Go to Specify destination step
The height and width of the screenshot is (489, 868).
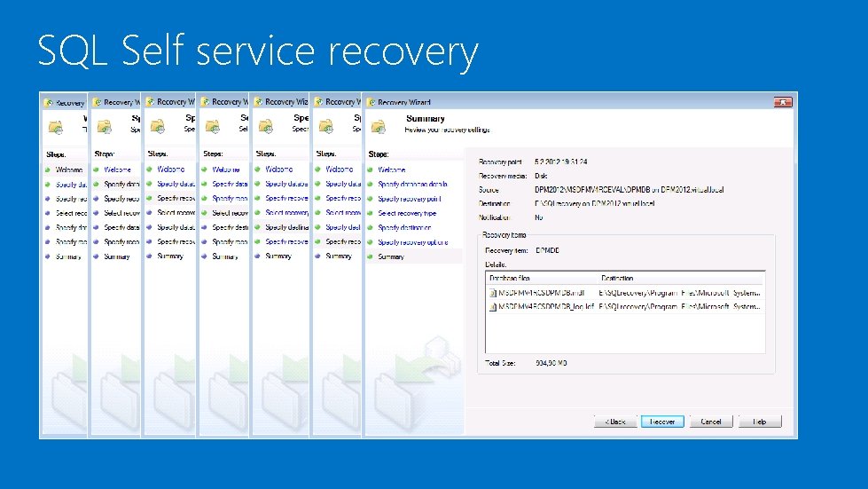coord(404,227)
